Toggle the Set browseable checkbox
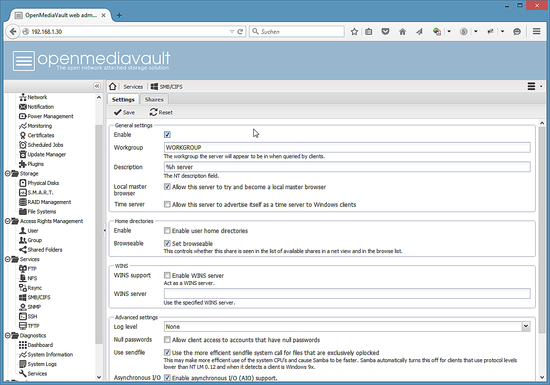This screenshot has width=550, height=385. coord(167,243)
